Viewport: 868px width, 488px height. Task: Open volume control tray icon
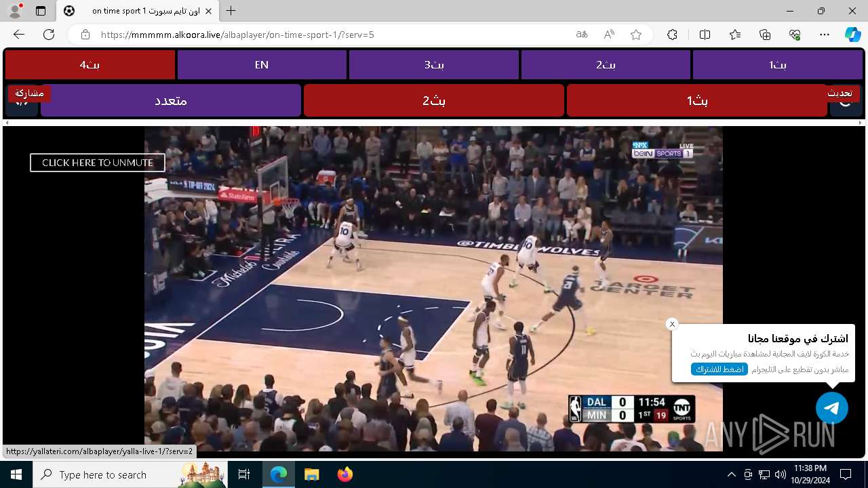pos(780,474)
